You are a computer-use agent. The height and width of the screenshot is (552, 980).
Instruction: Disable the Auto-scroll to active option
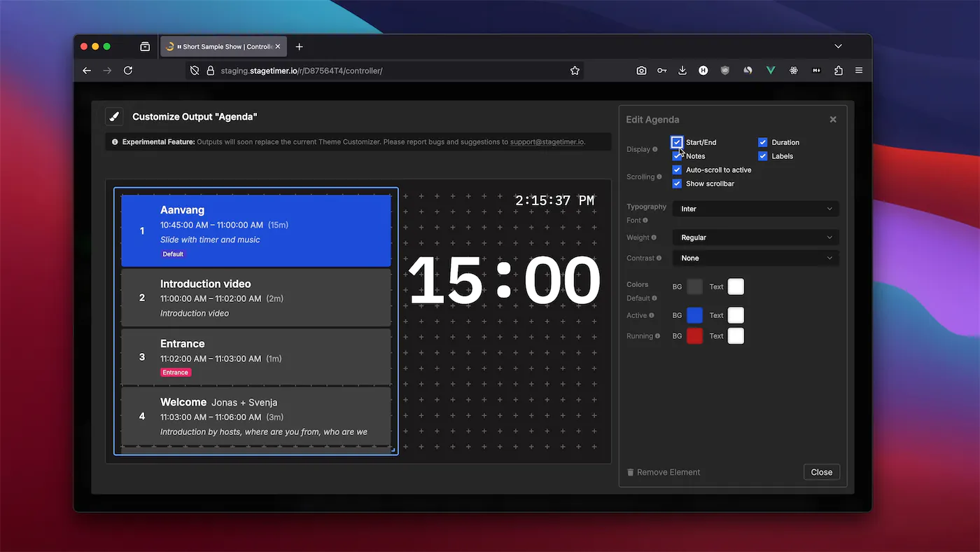677,170
